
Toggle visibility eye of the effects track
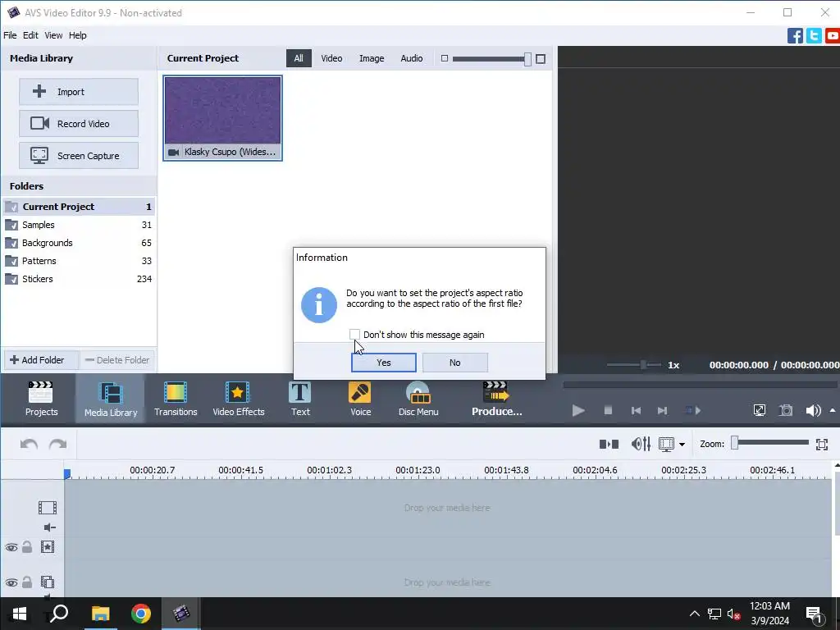(11, 547)
